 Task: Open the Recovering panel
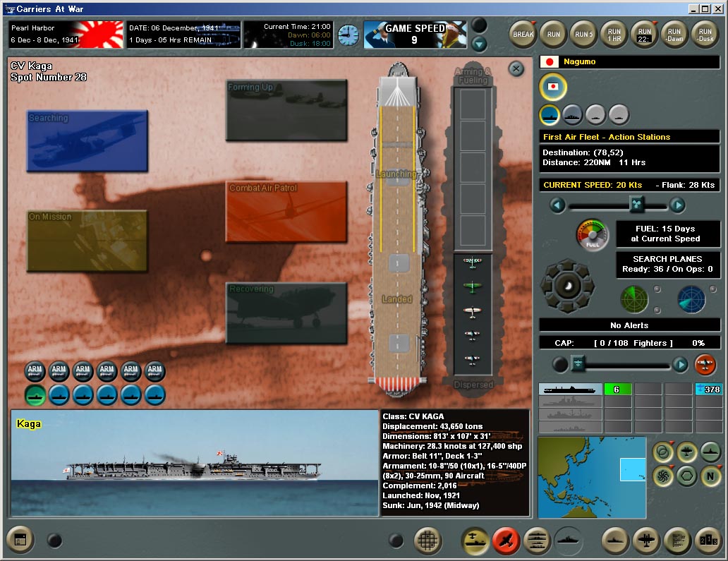coord(286,313)
